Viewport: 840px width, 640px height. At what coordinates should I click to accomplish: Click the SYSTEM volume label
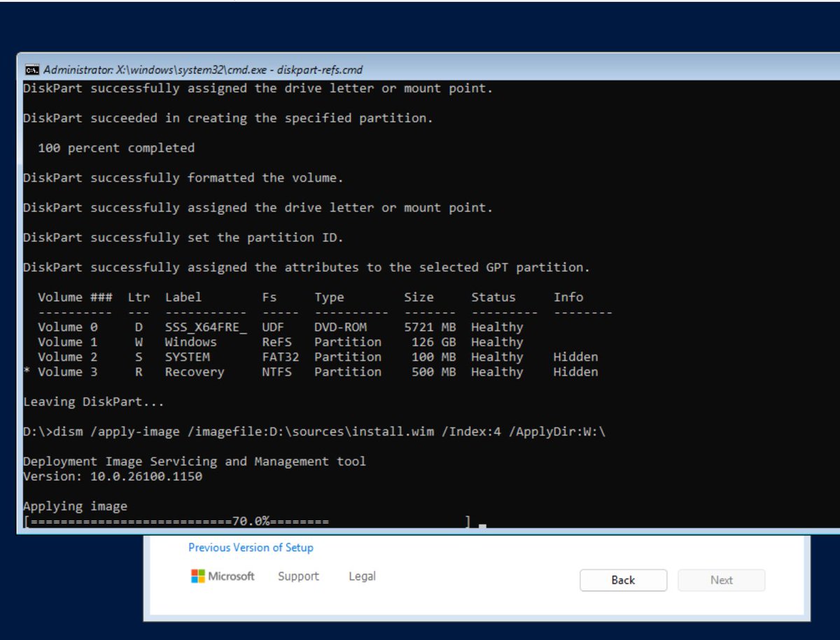[187, 357]
